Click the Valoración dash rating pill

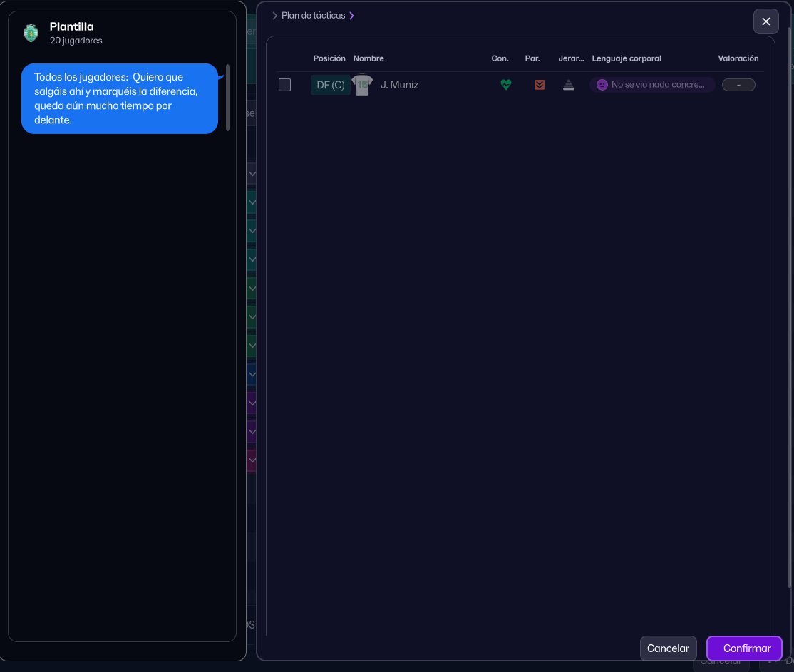pyautogui.click(x=738, y=85)
